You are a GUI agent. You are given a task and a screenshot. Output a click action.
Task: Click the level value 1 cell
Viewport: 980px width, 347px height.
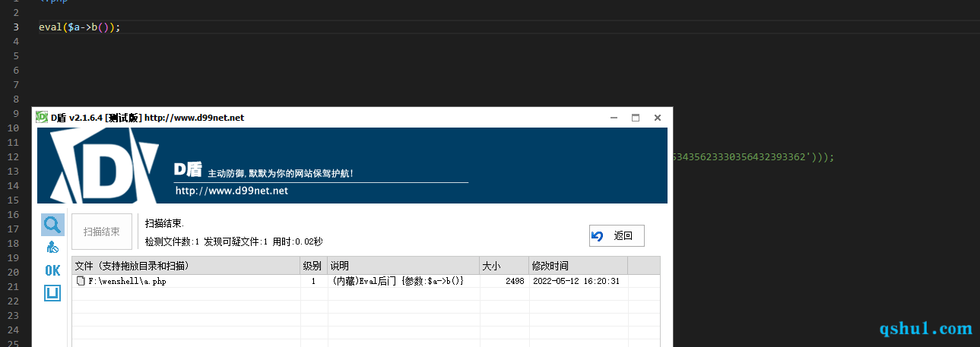click(x=314, y=281)
